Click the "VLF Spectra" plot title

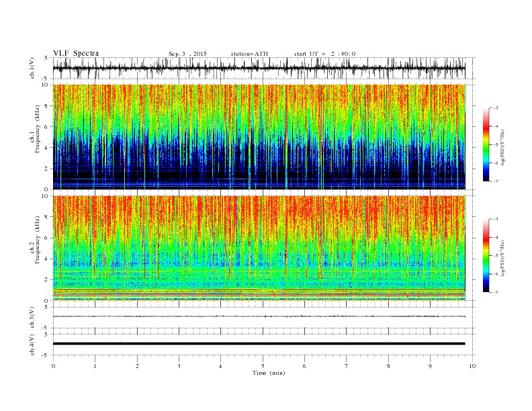click(76, 53)
